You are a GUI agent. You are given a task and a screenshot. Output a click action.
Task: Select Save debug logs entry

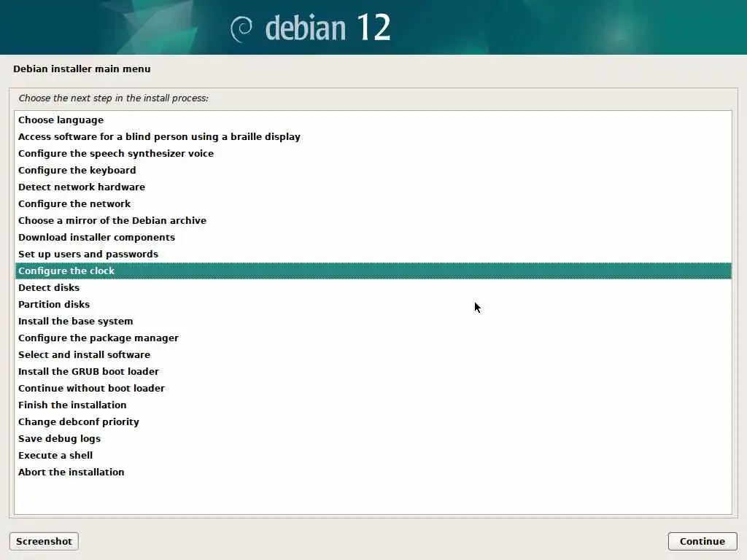pyautogui.click(x=373, y=438)
